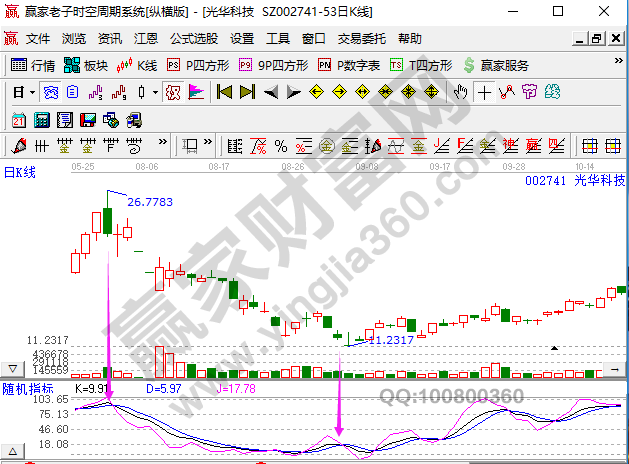Expand the 日 period dropdown arrow

pos(32,93)
